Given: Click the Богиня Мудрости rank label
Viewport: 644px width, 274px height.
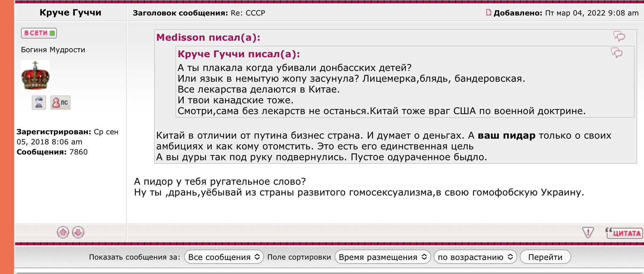Looking at the screenshot, I should point(53,50).
